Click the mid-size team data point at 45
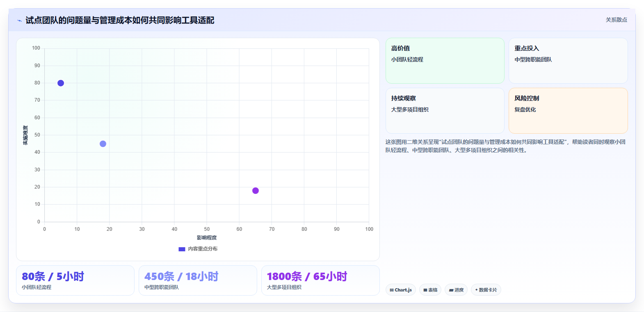This screenshot has height=312, width=644. (x=103, y=144)
